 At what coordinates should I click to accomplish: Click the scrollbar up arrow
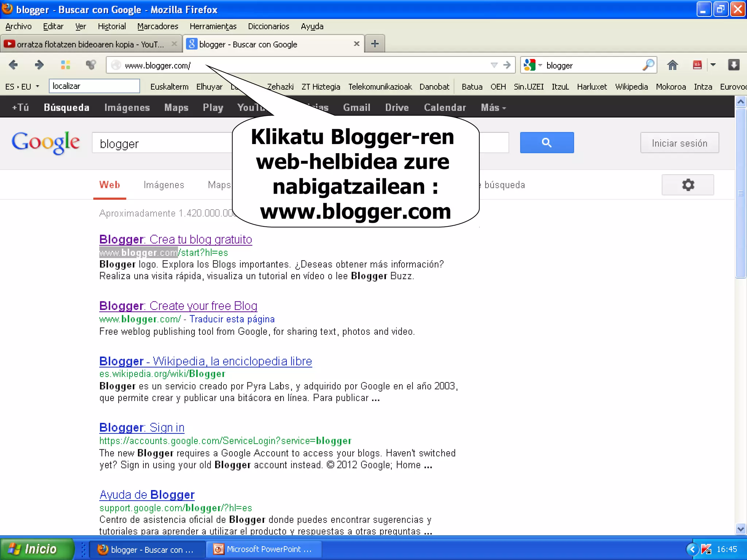tap(740, 102)
